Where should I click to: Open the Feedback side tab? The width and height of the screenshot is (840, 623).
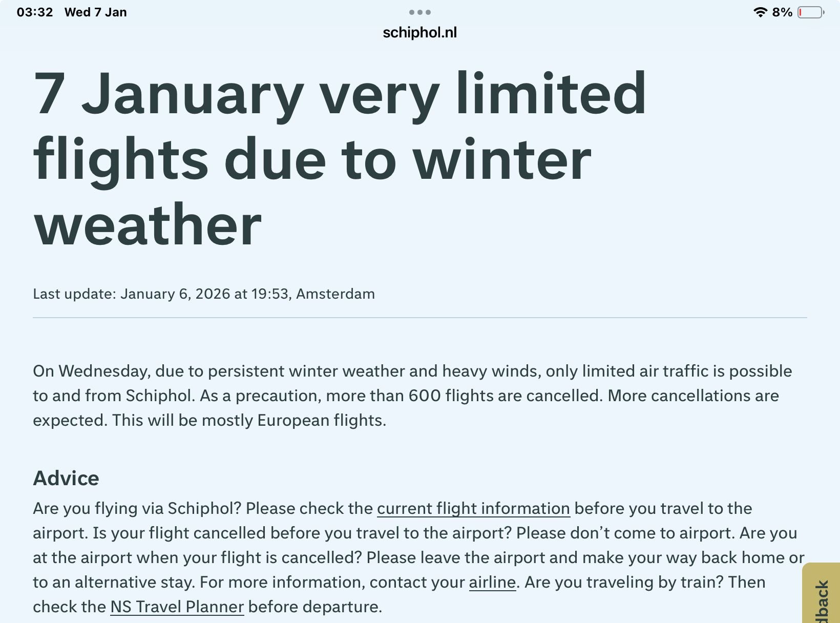pos(822,597)
